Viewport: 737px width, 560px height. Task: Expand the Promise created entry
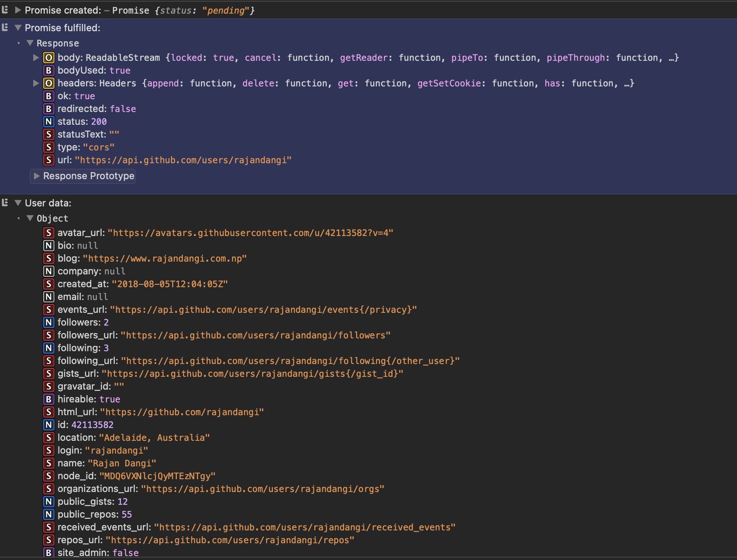pos(18,10)
